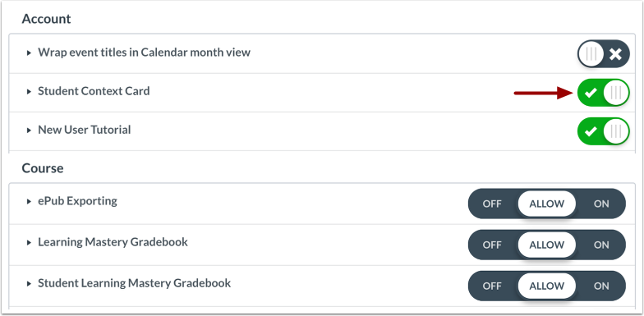This screenshot has height=316, width=644.
Task: Expand Student Learning Mastery Gradebook arrow
Action: click(29, 284)
